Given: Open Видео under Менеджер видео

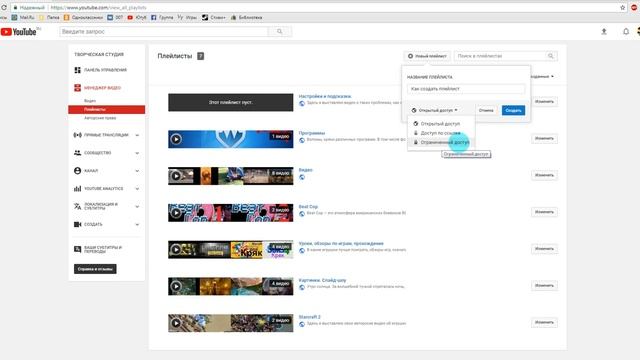Looking at the screenshot, I should [x=90, y=101].
